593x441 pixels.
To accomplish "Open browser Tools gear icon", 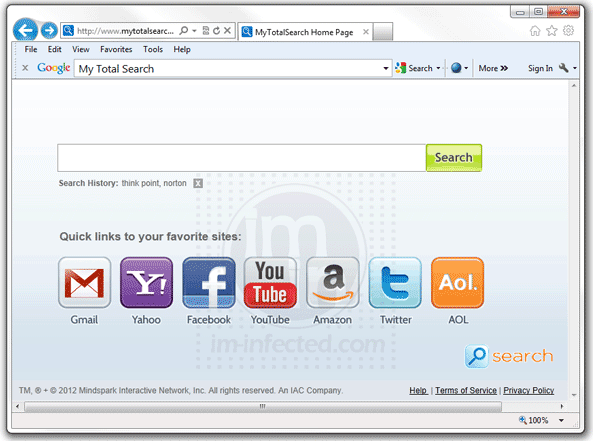I will click(568, 30).
